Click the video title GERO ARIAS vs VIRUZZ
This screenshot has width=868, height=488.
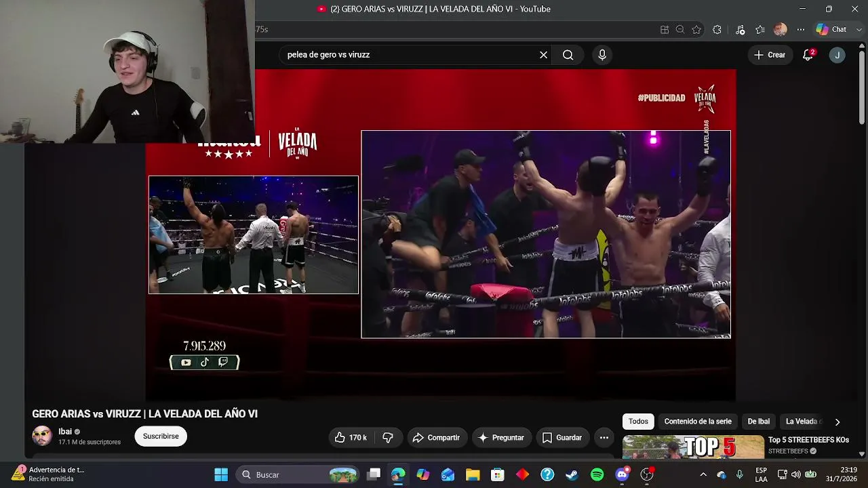[144, 414]
